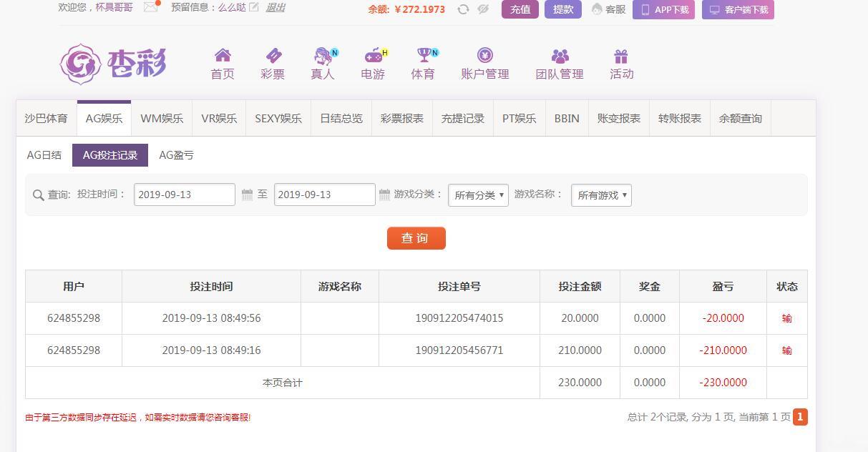The image size is (868, 452).
Task: Open calendar for end date
Action: click(384, 195)
